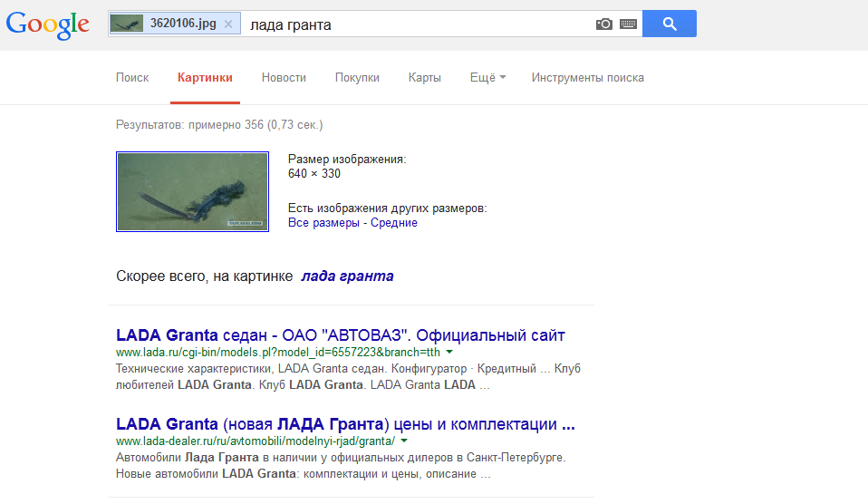Click the Размер изображения label
868x504 pixels.
pyautogui.click(x=347, y=159)
